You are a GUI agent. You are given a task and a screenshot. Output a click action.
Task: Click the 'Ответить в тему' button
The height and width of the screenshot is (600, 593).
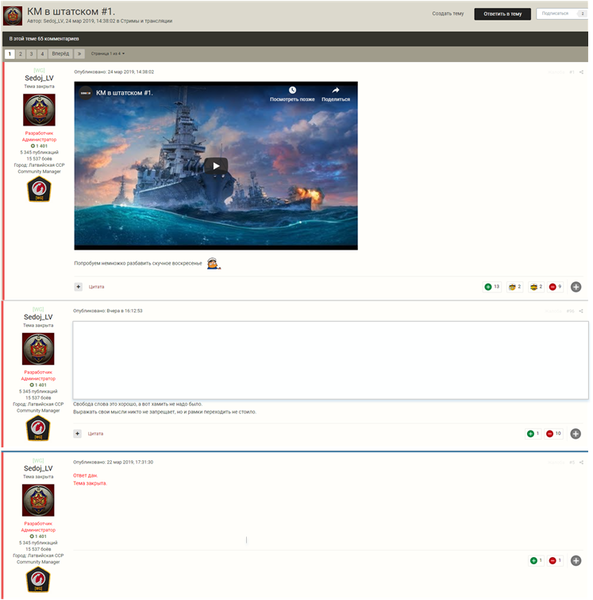(502, 14)
